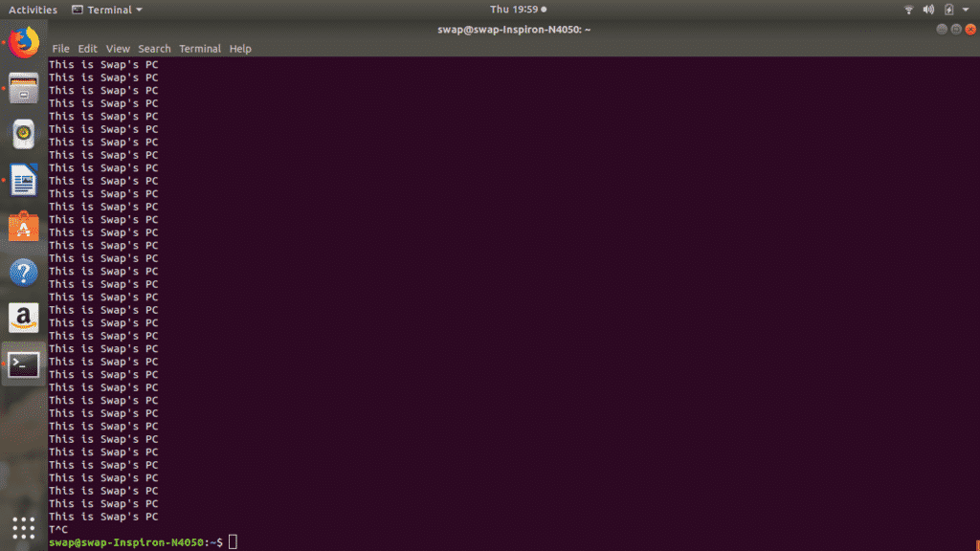This screenshot has width=980, height=551.
Task: Open Amazon launcher in the dock
Action: pyautogui.click(x=24, y=318)
